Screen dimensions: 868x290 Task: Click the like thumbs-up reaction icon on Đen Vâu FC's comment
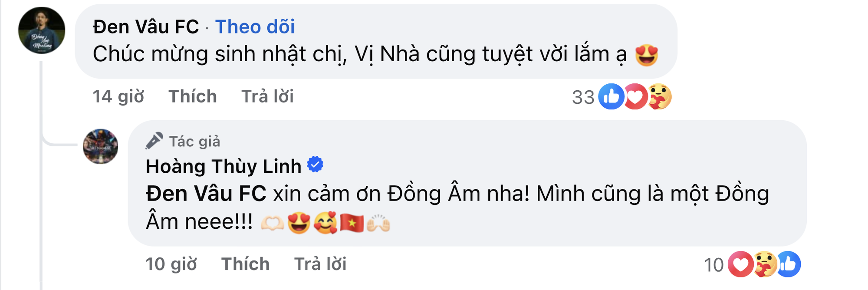tap(612, 97)
